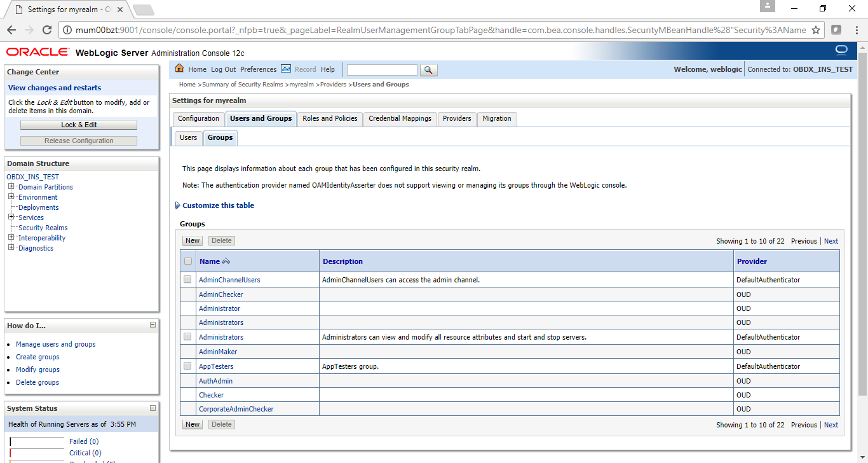Click Failed (0) status link
868x463 pixels.
point(84,441)
